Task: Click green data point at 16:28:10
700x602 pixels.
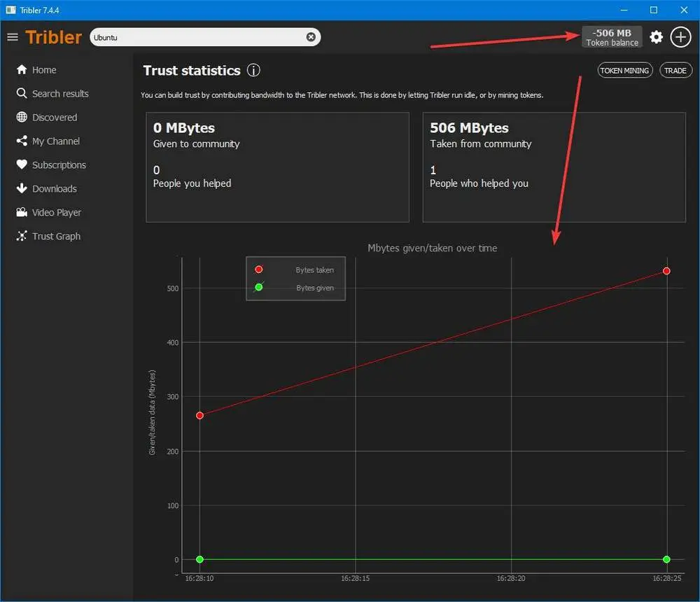Action: (x=199, y=559)
